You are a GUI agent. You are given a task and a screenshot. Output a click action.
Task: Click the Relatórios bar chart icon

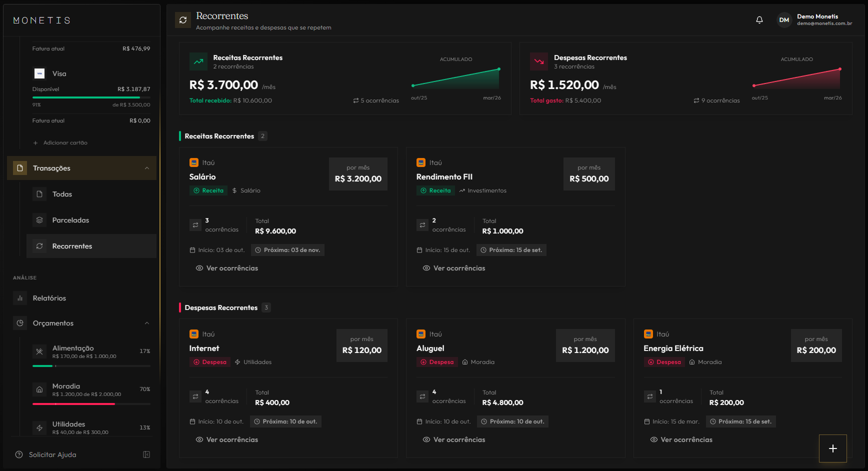pyautogui.click(x=20, y=298)
